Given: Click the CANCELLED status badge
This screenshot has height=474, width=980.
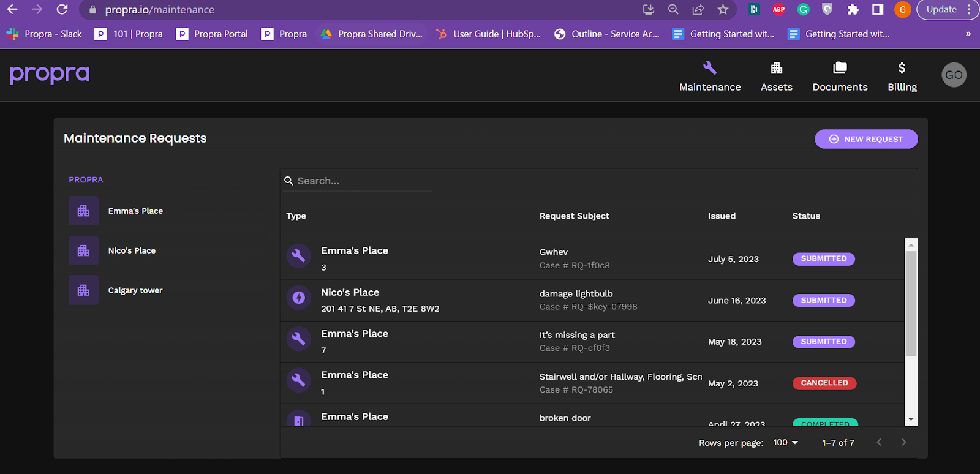Looking at the screenshot, I should 824,383.
